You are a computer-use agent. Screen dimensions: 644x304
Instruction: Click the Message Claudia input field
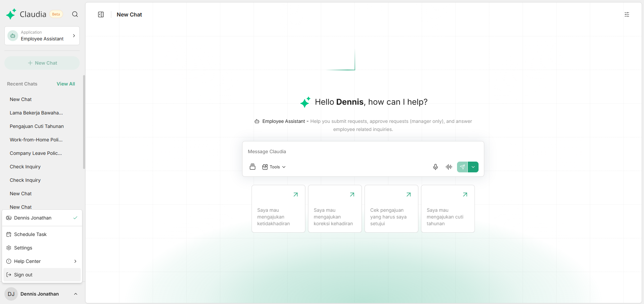[363, 151]
